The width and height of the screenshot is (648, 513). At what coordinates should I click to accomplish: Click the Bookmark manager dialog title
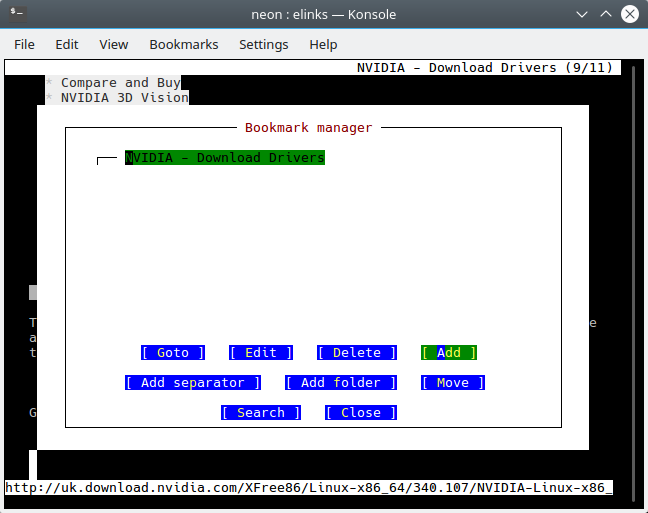[x=309, y=128]
